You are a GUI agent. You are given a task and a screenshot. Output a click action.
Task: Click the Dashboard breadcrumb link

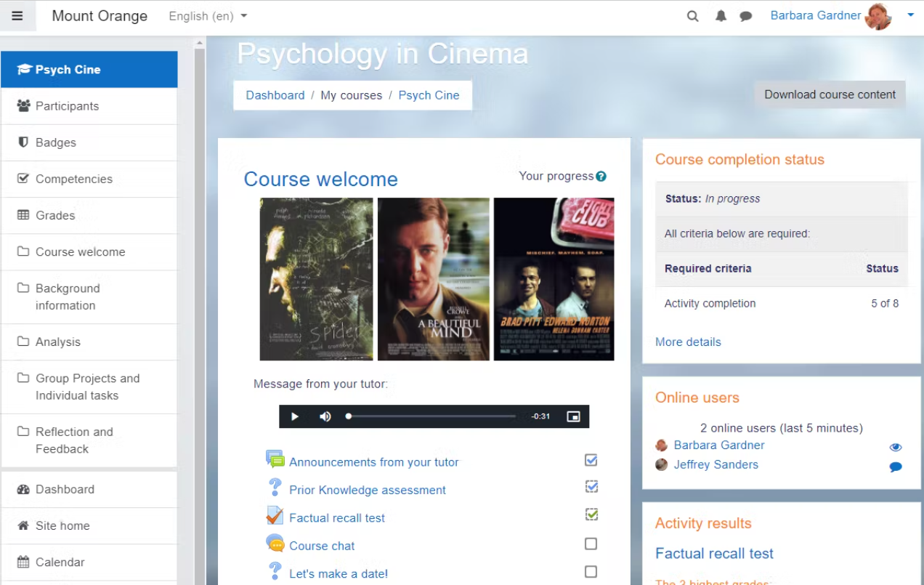click(275, 95)
